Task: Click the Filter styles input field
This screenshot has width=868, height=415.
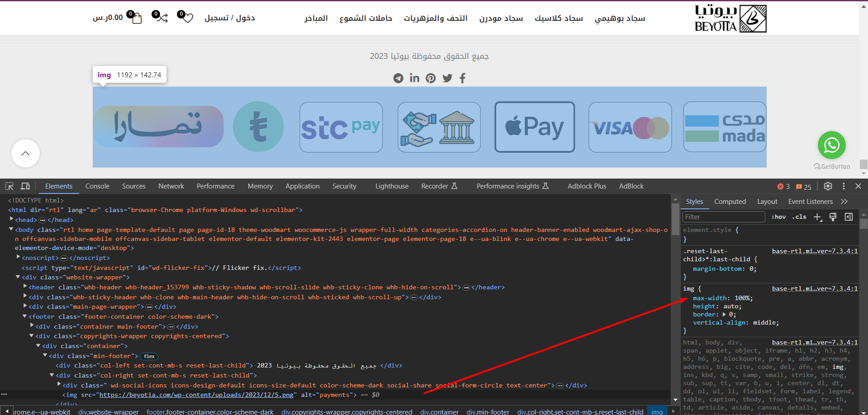Action: 724,217
